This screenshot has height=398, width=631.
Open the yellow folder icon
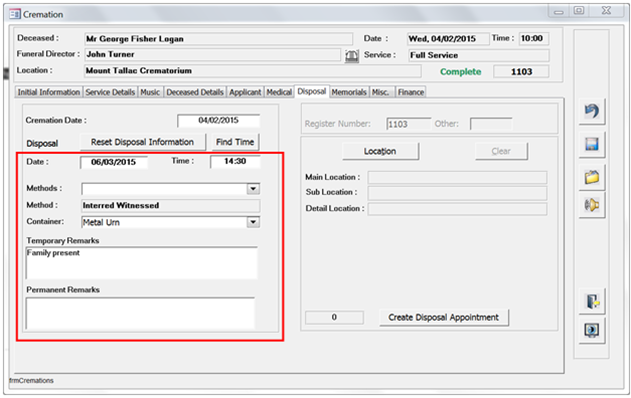[x=592, y=177]
